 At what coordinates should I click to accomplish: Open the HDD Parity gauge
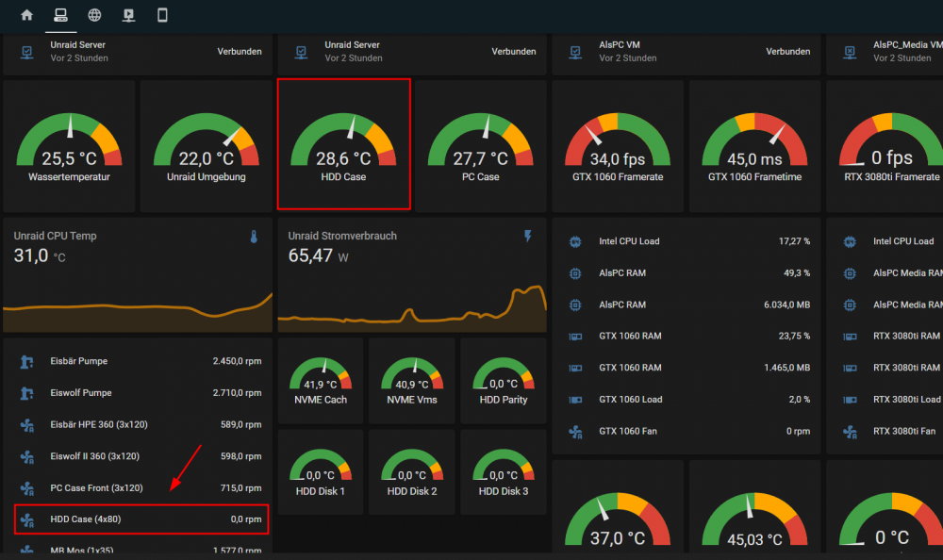(504, 381)
